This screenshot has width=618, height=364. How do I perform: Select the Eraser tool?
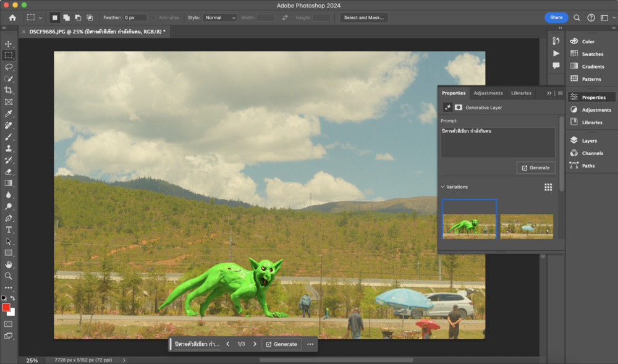9,171
